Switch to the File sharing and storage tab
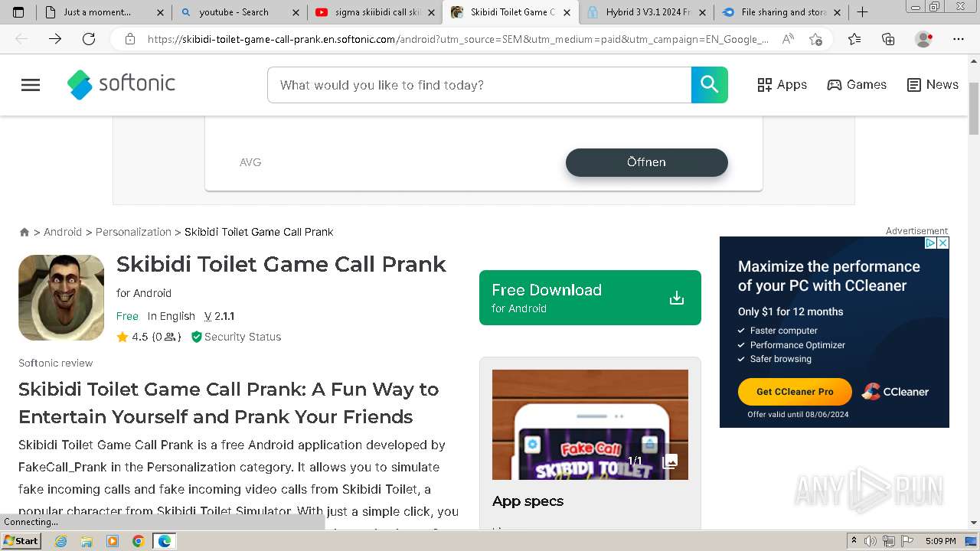This screenshot has width=980, height=551. (783, 12)
